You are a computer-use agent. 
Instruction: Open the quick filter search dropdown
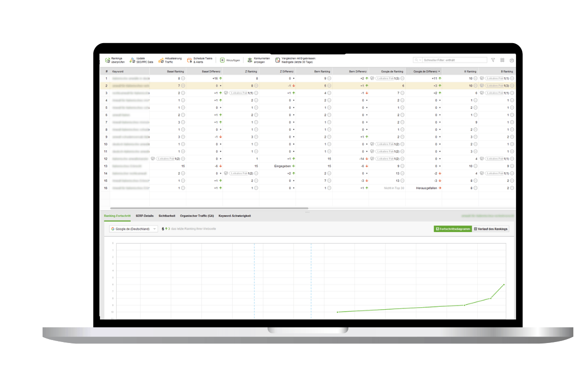pyautogui.click(x=417, y=60)
